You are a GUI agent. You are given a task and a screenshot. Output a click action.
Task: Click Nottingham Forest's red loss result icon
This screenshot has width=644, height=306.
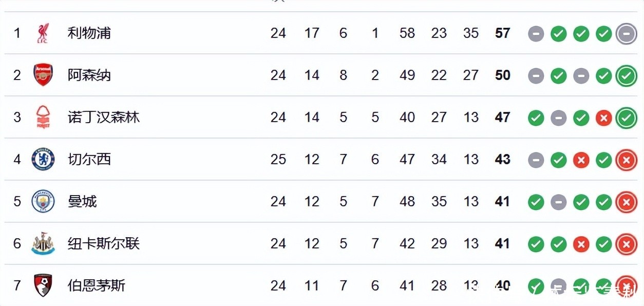(x=603, y=118)
